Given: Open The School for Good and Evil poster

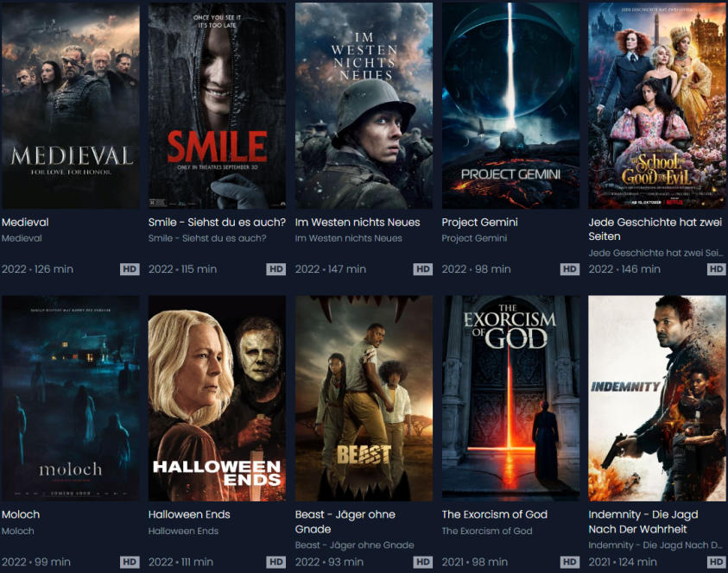Looking at the screenshot, I should pyautogui.click(x=657, y=106).
